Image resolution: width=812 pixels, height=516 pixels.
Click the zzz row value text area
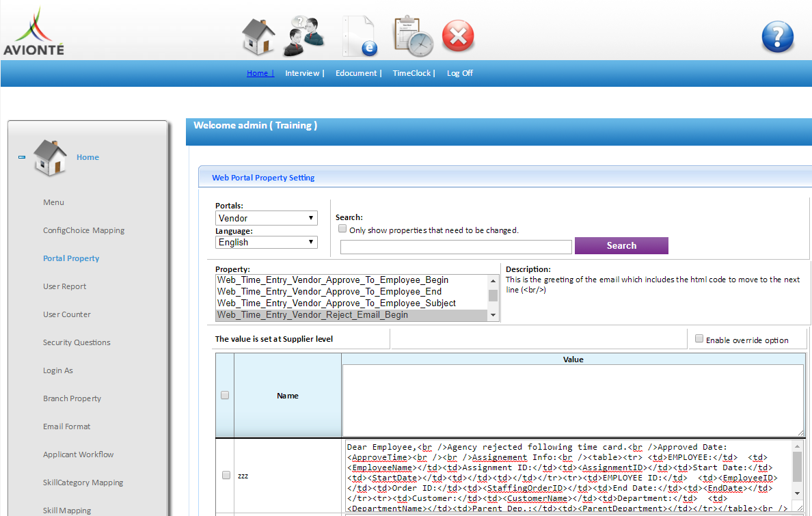point(568,476)
